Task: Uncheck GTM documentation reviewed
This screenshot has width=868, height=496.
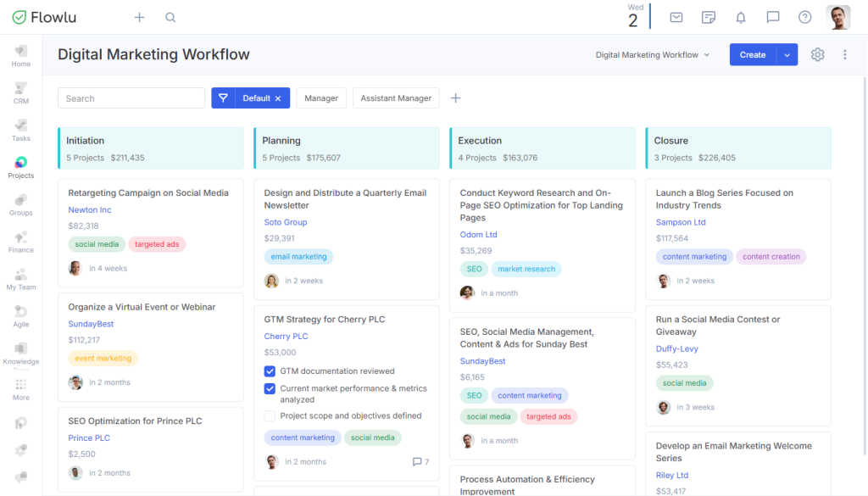Action: (270, 371)
